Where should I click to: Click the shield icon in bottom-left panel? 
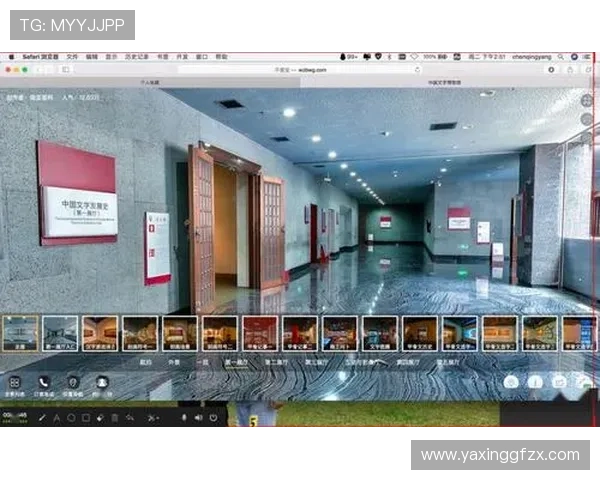(x=72, y=382)
